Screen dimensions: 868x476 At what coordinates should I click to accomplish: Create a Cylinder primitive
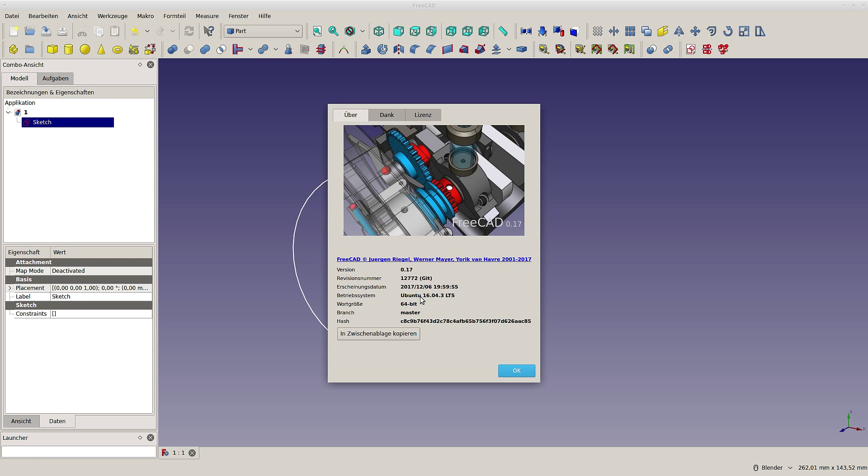pyautogui.click(x=69, y=49)
